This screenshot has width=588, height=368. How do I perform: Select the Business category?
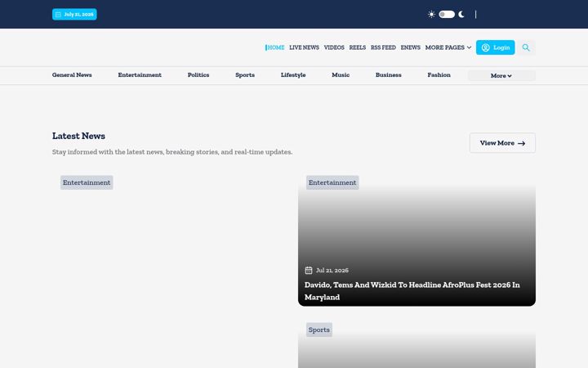pos(389,74)
